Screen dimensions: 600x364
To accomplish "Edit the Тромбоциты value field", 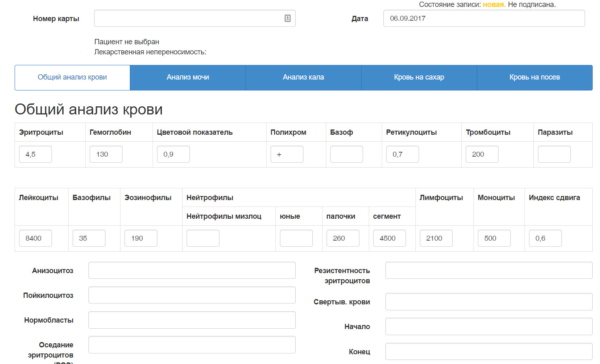I will click(482, 154).
